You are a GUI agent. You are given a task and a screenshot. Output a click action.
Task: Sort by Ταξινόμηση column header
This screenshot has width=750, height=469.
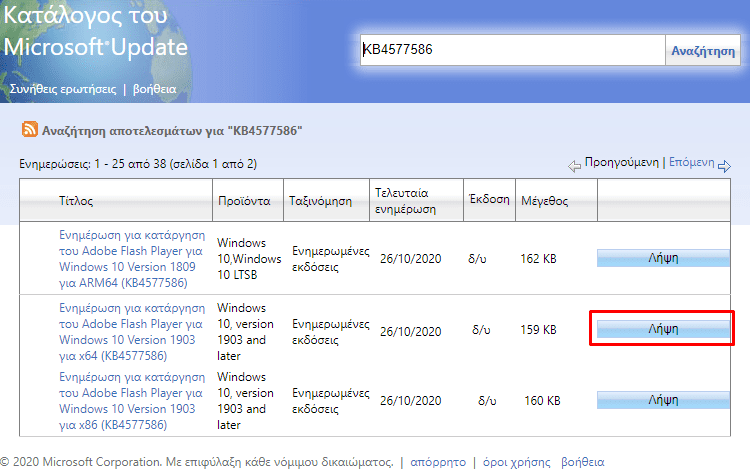point(320,201)
